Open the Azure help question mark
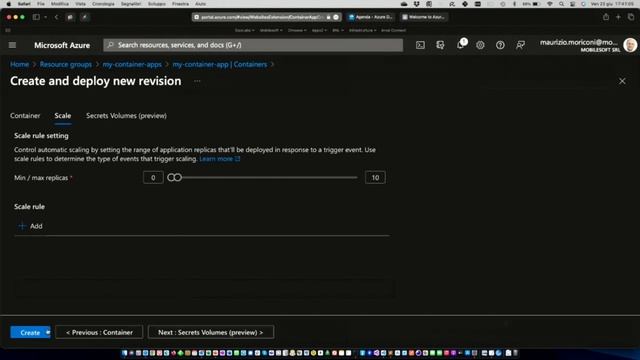 pyautogui.click(x=500, y=45)
